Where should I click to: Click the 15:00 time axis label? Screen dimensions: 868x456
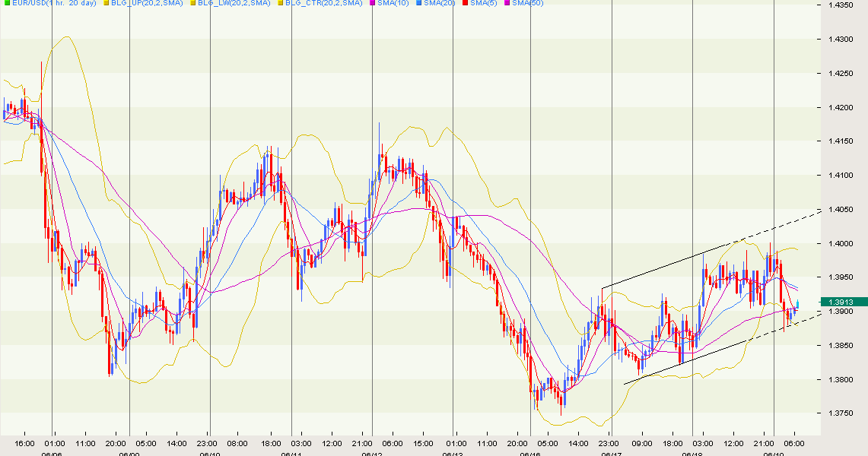[423, 443]
